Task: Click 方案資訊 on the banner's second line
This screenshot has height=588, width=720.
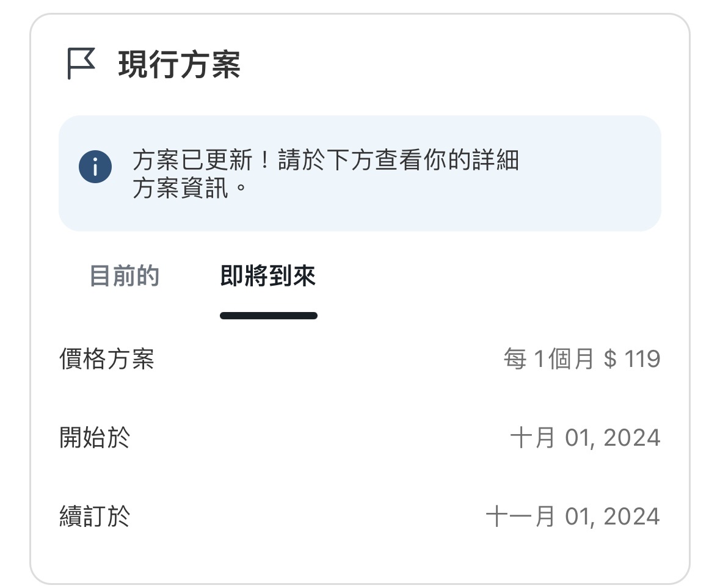Action: click(181, 189)
